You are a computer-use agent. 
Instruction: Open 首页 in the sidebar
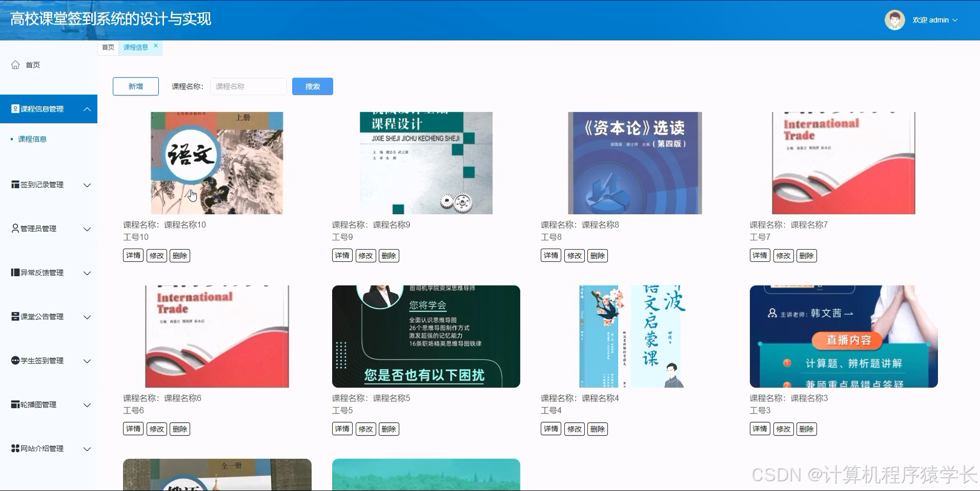pyautogui.click(x=33, y=65)
